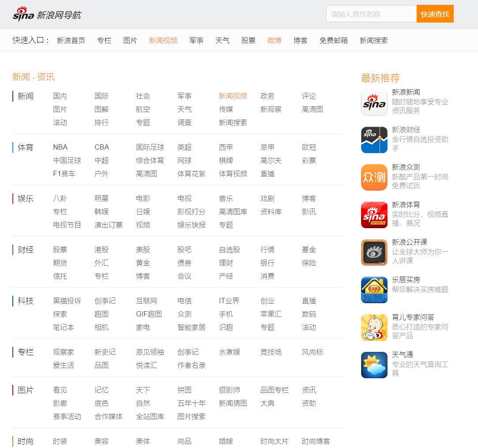Viewport: 478px width, 448px height.
Task: Open the 政务 news link
Action: tap(267, 96)
